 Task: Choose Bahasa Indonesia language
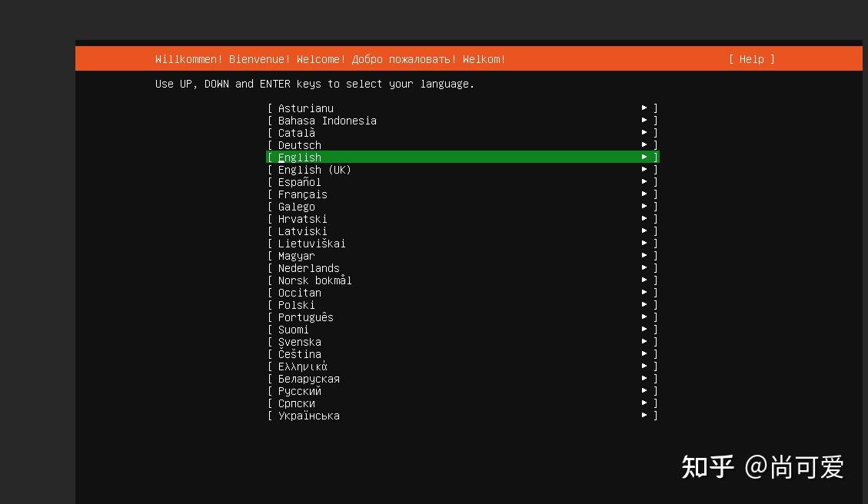(463, 120)
